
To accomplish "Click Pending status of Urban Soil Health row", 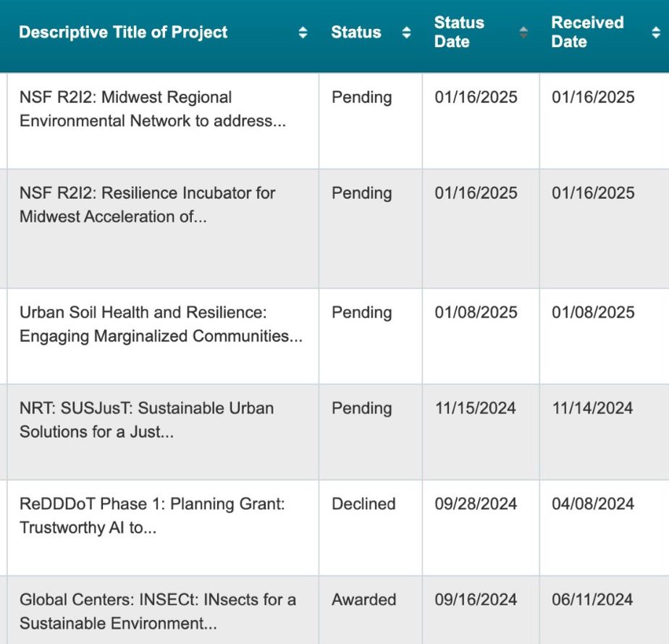I will (361, 313).
